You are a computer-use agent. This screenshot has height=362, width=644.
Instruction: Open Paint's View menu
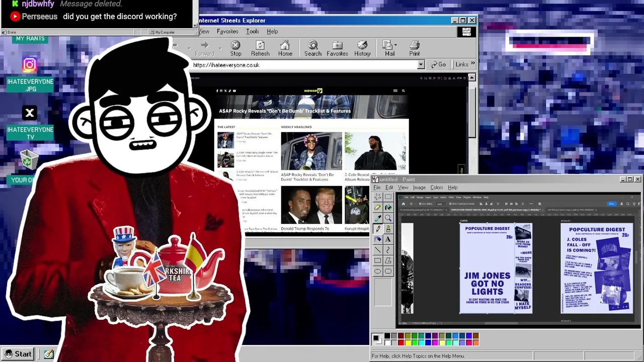click(x=403, y=188)
